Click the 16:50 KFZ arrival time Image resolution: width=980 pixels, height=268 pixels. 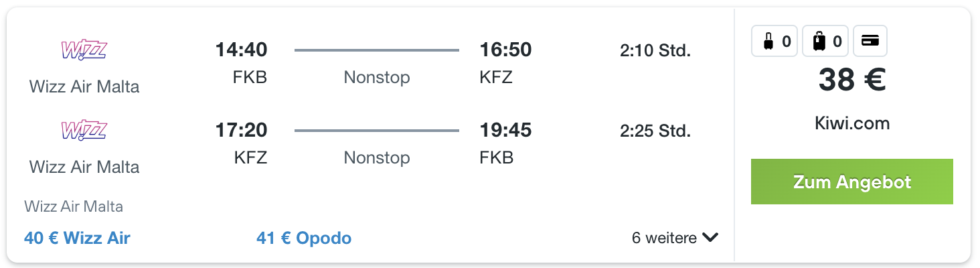click(x=505, y=50)
